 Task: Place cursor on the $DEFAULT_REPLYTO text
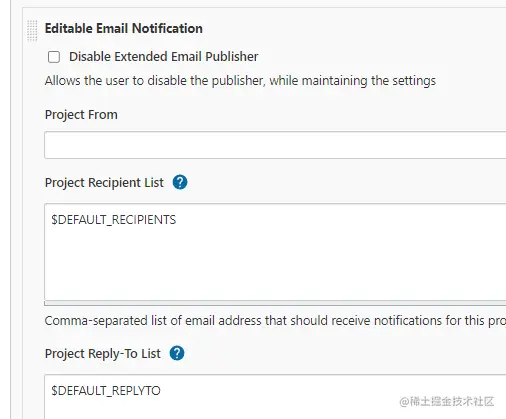(x=106, y=391)
